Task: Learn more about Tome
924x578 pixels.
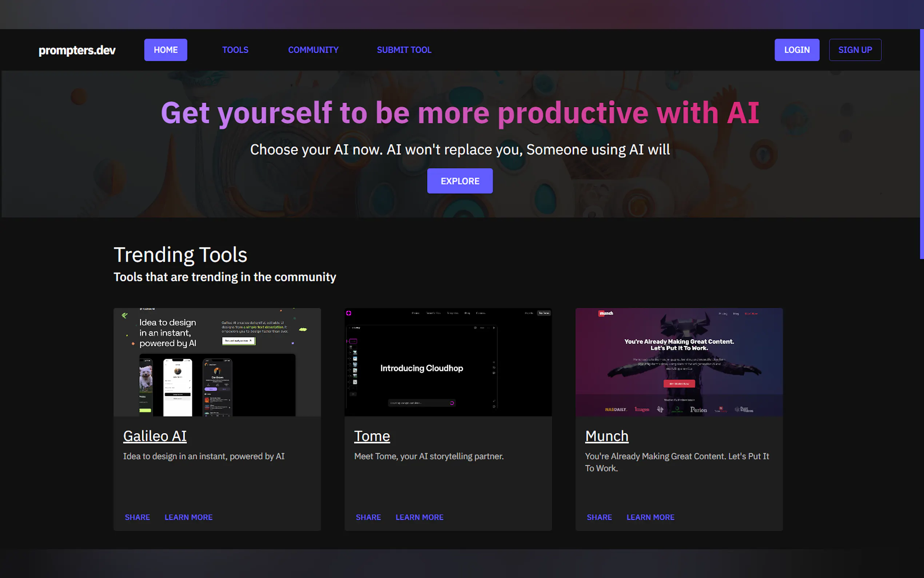Action: [420, 517]
